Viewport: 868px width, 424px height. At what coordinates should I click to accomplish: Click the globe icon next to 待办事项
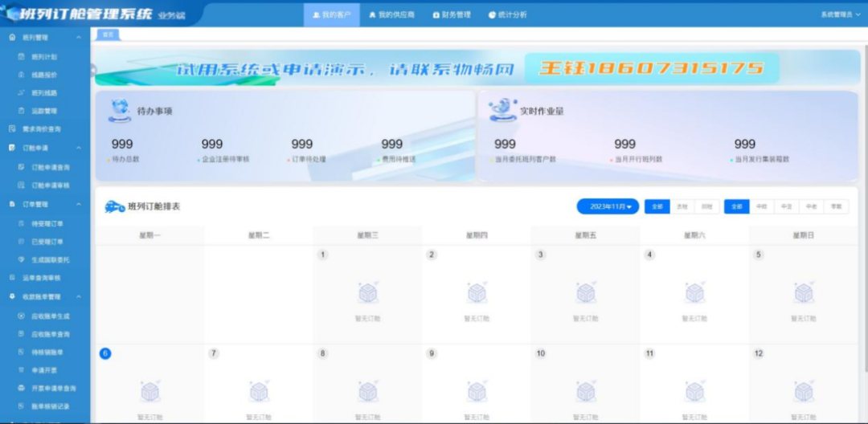[x=120, y=111]
